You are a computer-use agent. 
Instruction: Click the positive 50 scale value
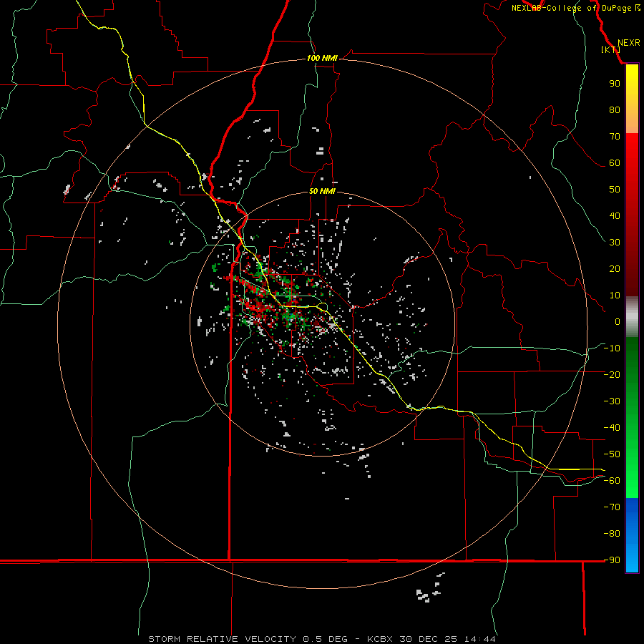coord(615,190)
